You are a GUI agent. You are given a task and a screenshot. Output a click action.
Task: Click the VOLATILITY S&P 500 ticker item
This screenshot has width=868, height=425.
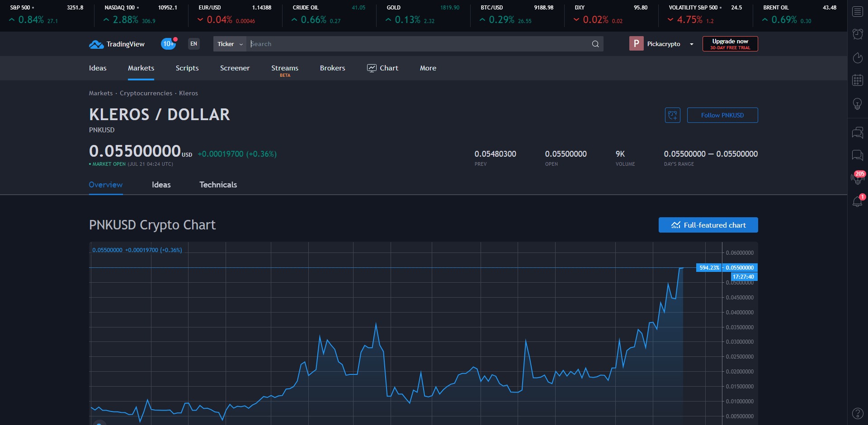click(x=705, y=14)
